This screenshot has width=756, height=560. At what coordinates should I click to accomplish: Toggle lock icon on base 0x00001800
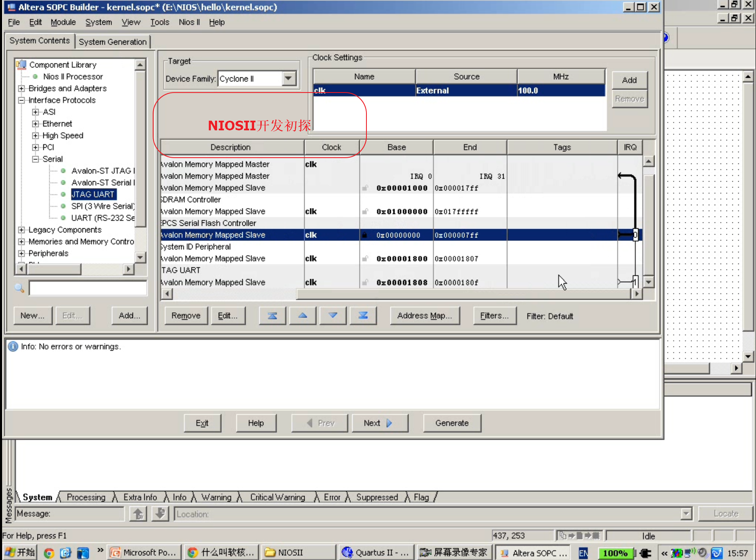[365, 259]
